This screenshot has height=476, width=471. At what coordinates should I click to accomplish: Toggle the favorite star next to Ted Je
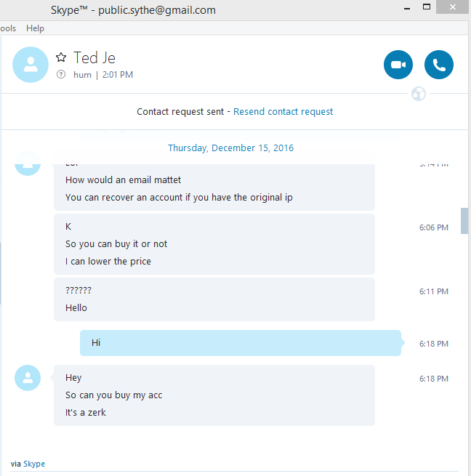(61, 57)
